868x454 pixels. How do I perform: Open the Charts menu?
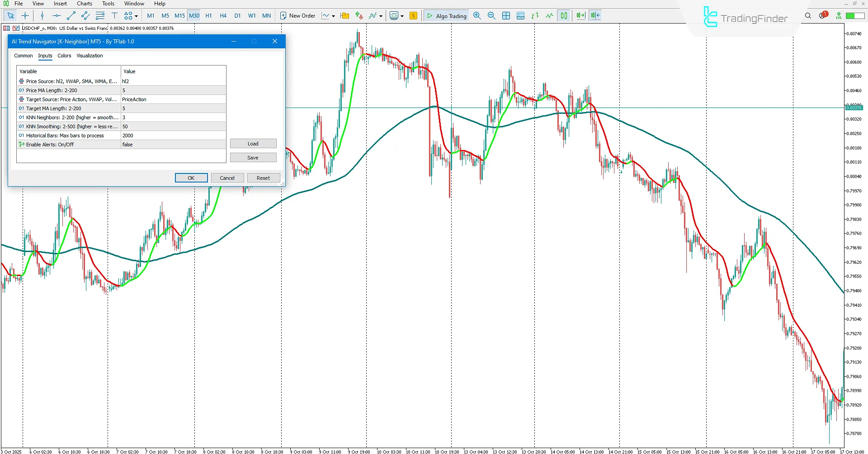tap(84, 4)
